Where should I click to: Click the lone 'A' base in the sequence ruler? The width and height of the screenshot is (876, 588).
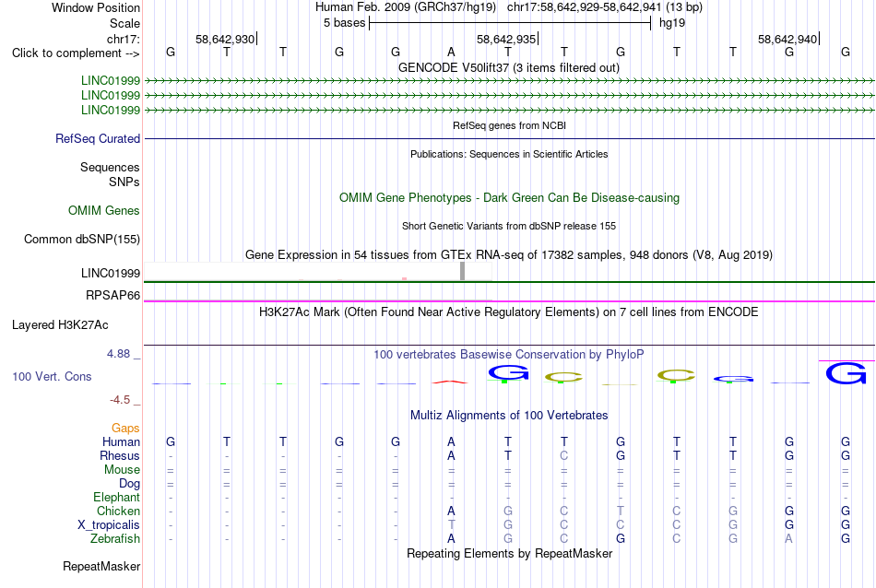click(x=452, y=52)
